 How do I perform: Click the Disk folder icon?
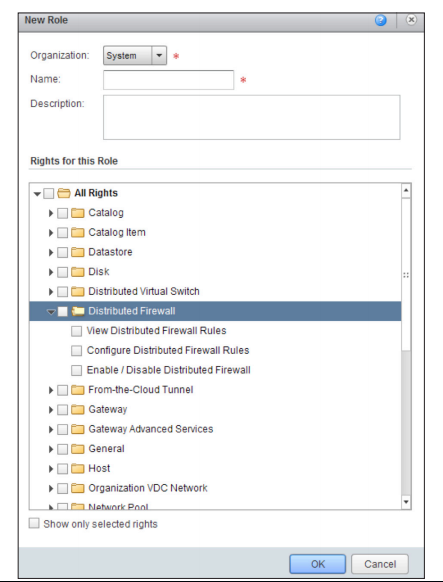[78, 272]
